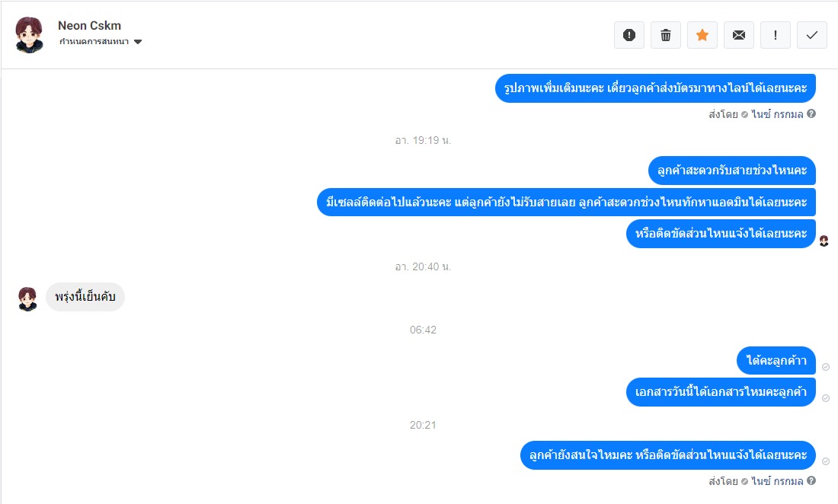
Task: Delete conversation using trash can icon
Action: (665, 35)
